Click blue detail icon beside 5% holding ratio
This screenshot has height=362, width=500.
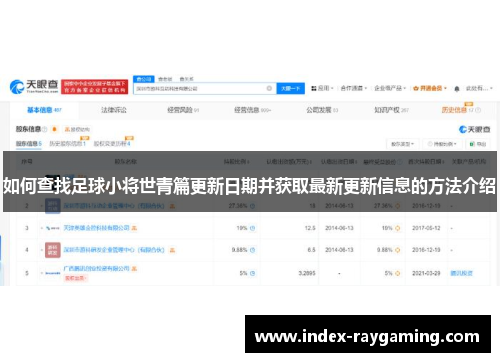[x=252, y=273]
